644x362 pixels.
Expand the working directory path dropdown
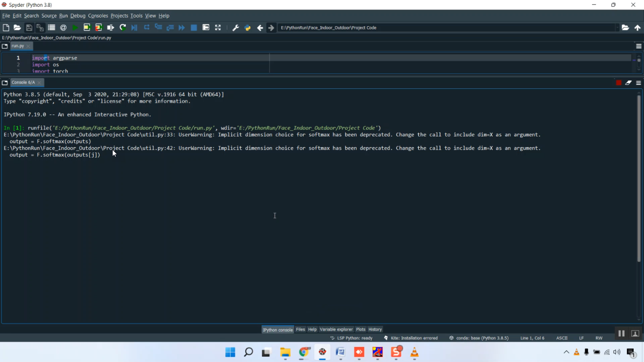point(617,27)
